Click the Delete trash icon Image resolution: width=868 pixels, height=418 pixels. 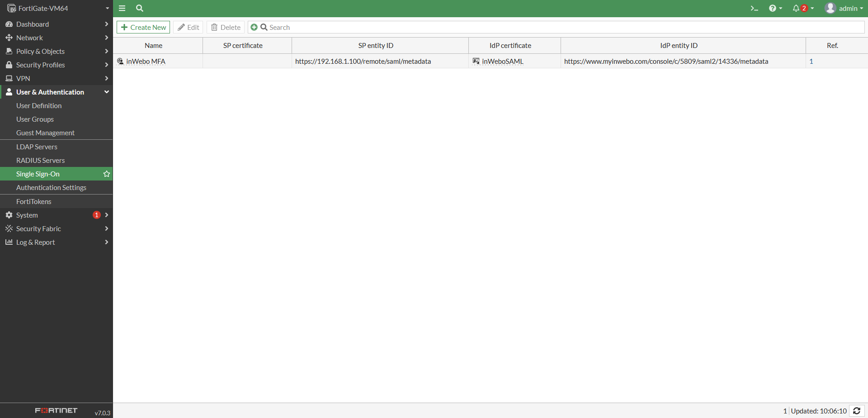[x=225, y=27]
